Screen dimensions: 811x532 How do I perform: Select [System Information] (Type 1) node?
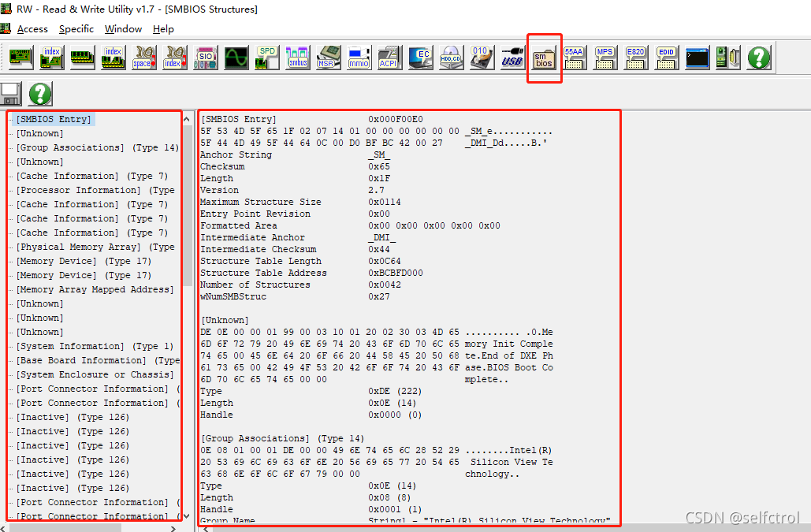coord(95,347)
